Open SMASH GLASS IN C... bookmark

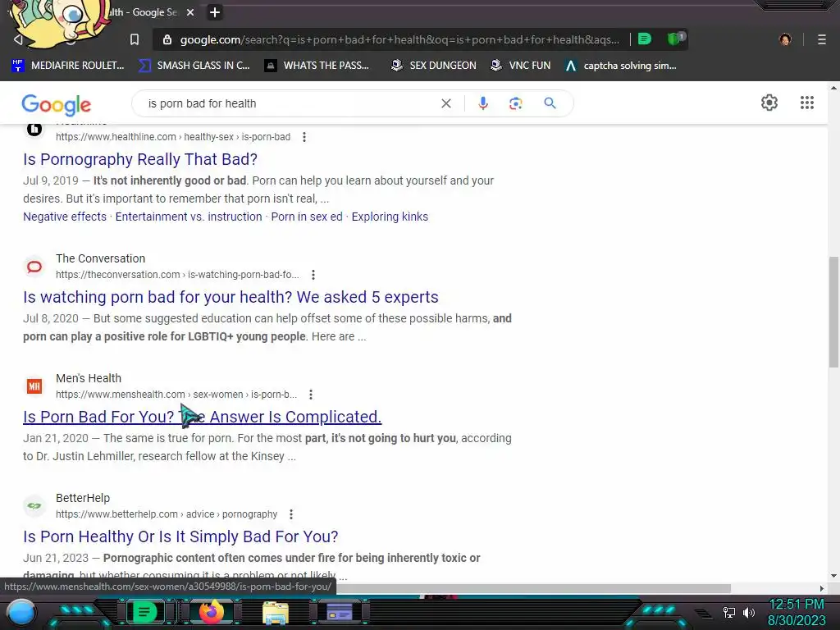click(194, 66)
